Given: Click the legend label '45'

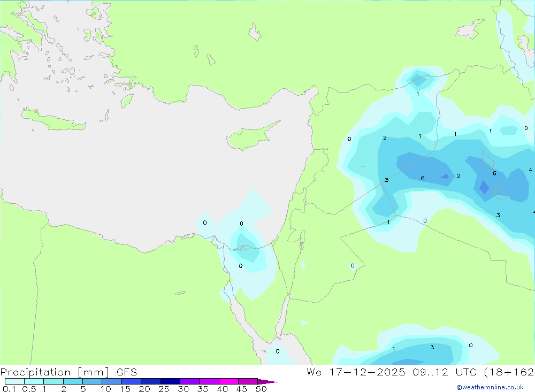Looking at the screenshot, I should pyautogui.click(x=242, y=389).
